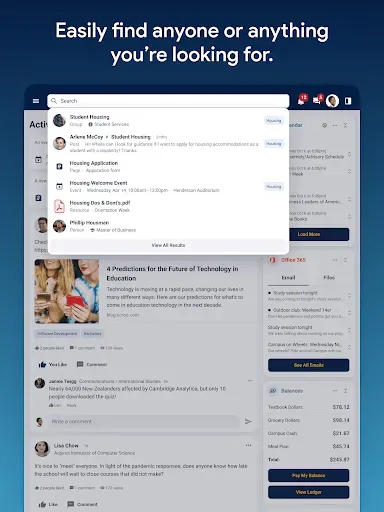
Task: Open the Housing Application page result
Action: pyautogui.click(x=168, y=166)
